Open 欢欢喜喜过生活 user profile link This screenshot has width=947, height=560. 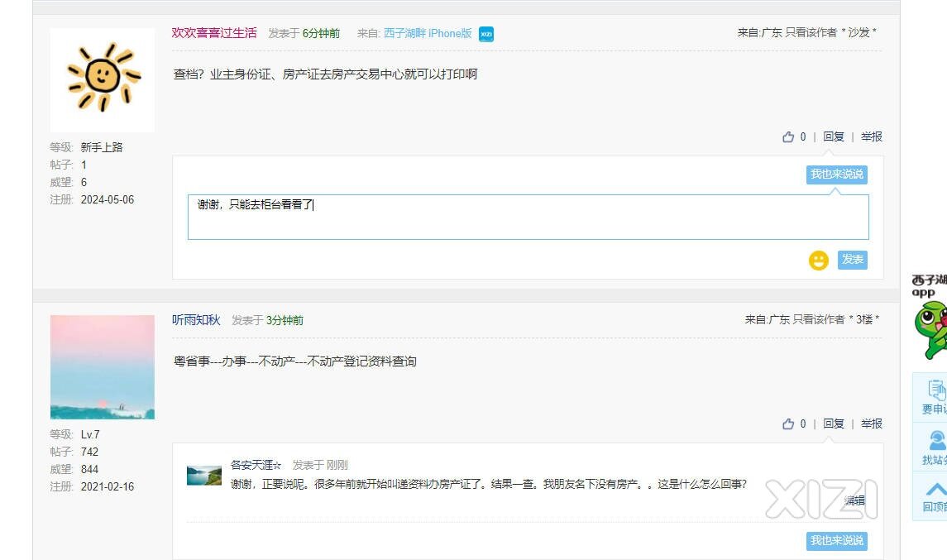coord(214,33)
